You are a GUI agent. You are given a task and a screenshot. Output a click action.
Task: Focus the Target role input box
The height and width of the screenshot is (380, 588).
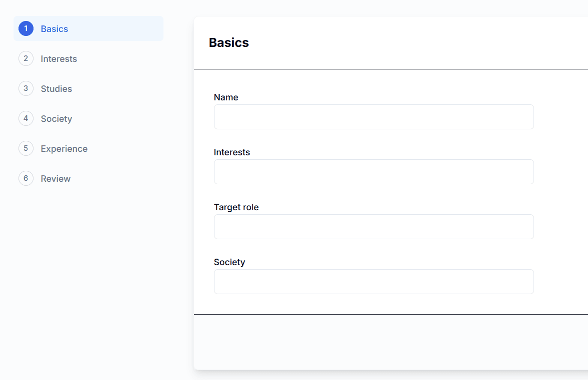pos(373,227)
